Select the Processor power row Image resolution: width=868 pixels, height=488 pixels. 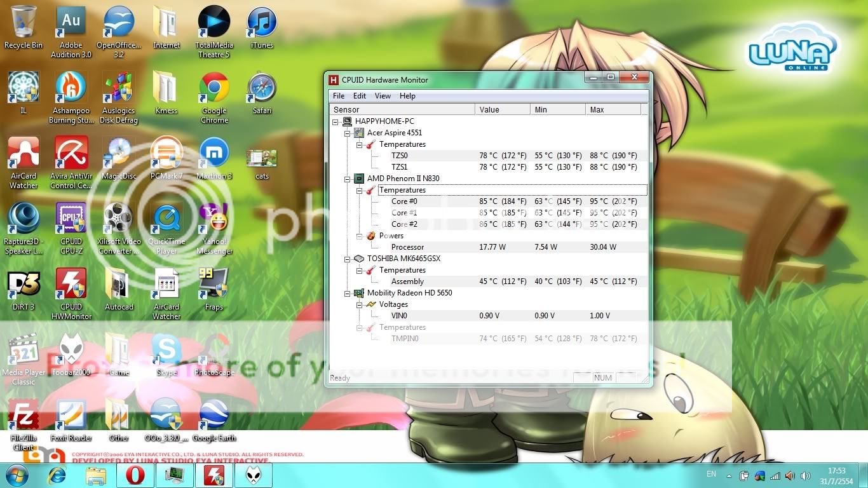click(x=407, y=247)
